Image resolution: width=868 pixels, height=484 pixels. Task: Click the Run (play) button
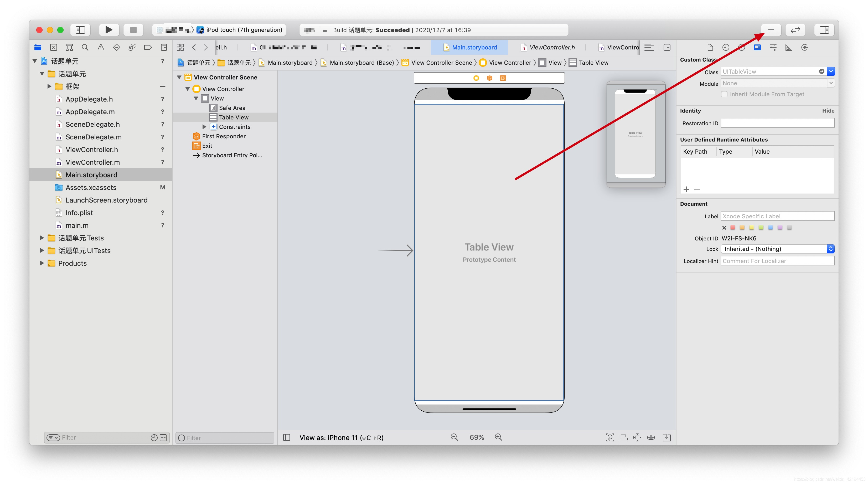click(109, 30)
